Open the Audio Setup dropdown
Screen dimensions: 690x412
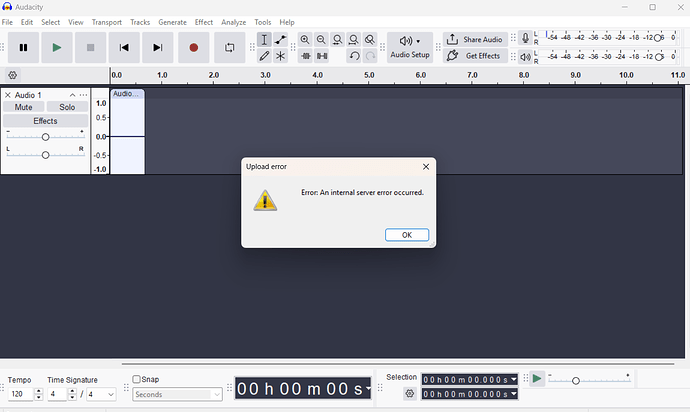coord(410,48)
